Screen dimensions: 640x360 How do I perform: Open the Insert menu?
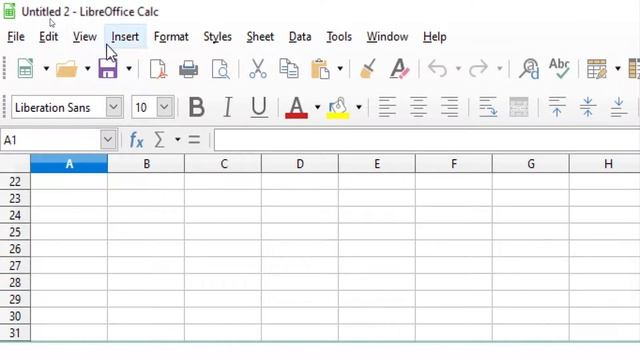click(125, 37)
